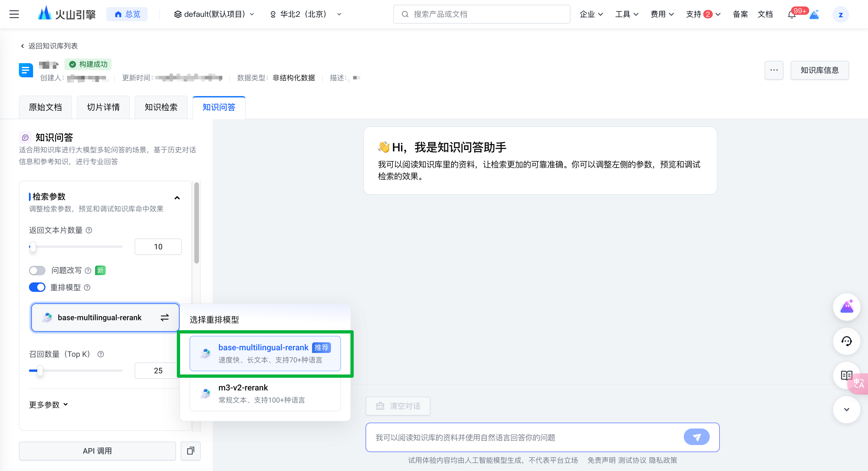Click the product search input field
Screen dimensions: 868x471
(482, 14)
